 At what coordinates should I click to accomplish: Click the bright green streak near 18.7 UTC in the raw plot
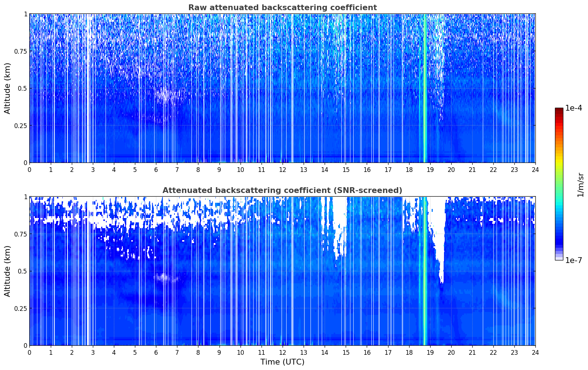point(424,88)
